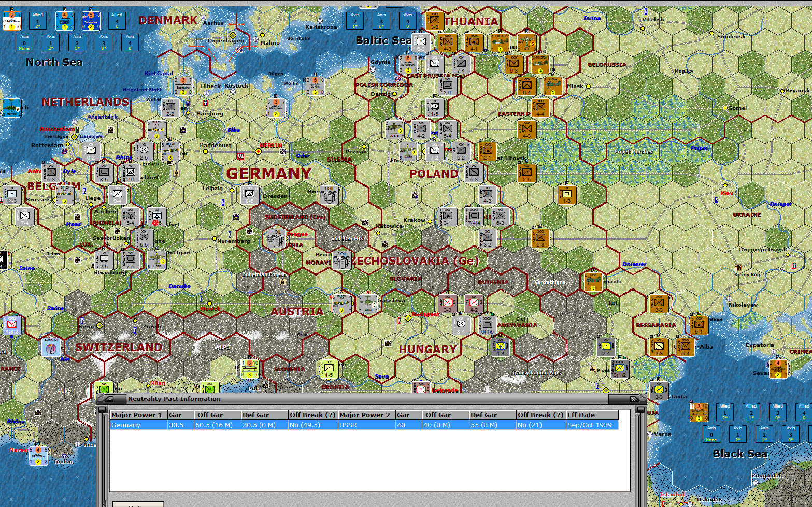Click the "40 (0 M)" offensive garrison cell
The height and width of the screenshot is (507, 812).
[446, 425]
